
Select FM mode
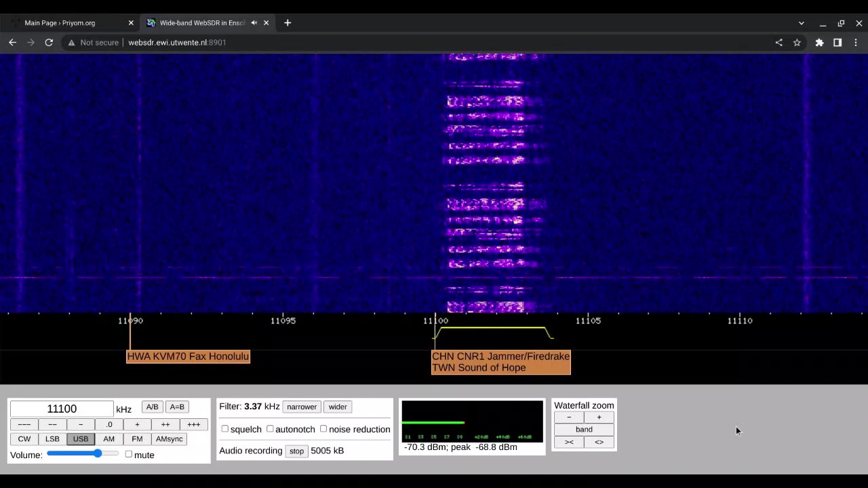137,439
